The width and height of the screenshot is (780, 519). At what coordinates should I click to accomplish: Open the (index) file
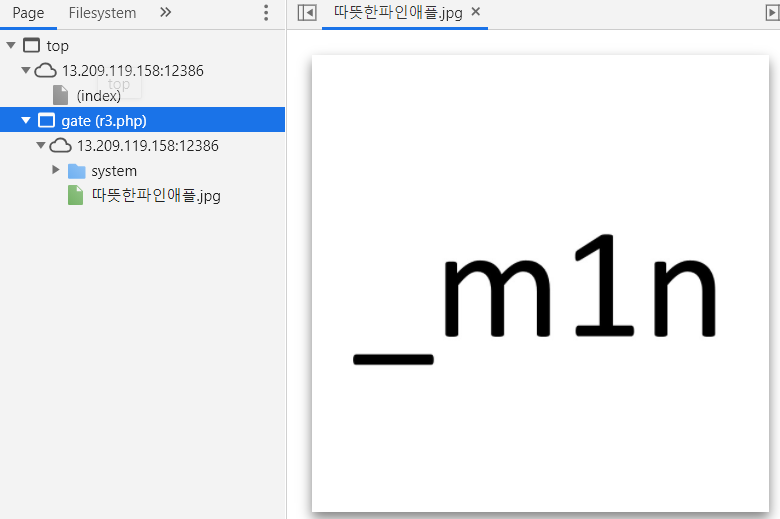[98, 96]
